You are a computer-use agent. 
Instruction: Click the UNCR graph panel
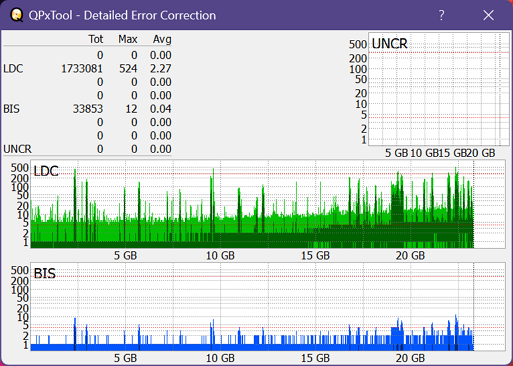click(x=439, y=89)
